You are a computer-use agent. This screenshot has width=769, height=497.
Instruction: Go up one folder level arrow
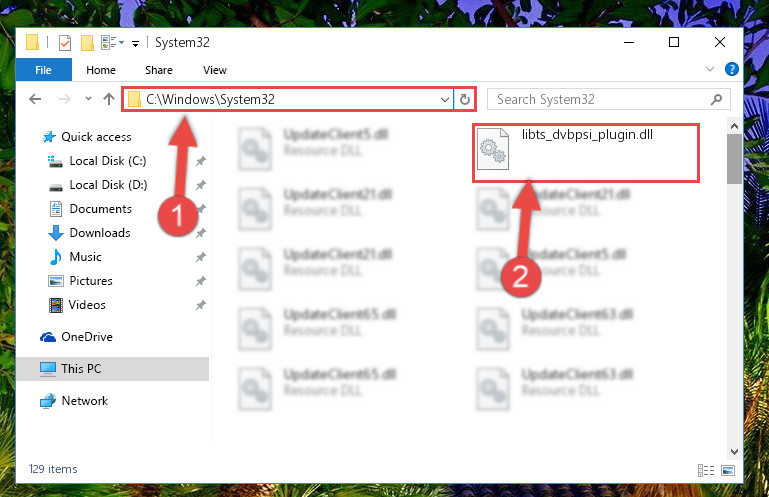(x=109, y=99)
